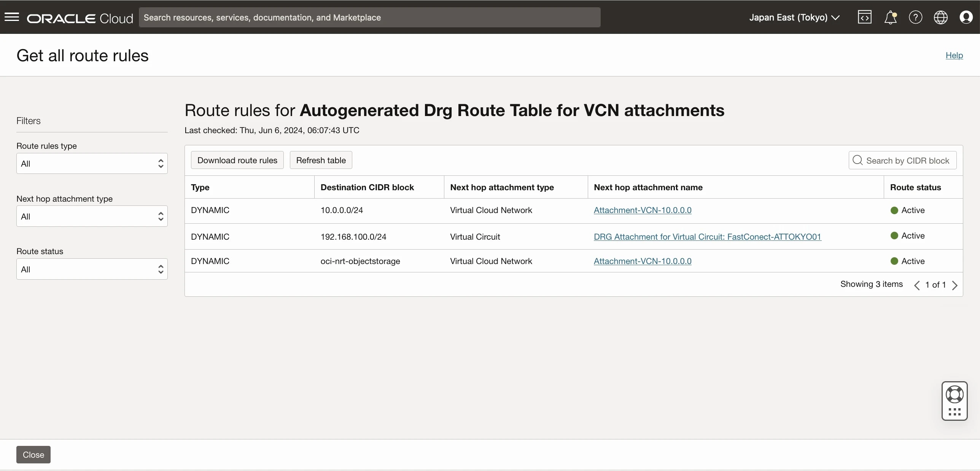Open the FastConect-ATTOKYO01 virtual circuit attachment link
Screen dimensions: 980x471
[708, 237]
